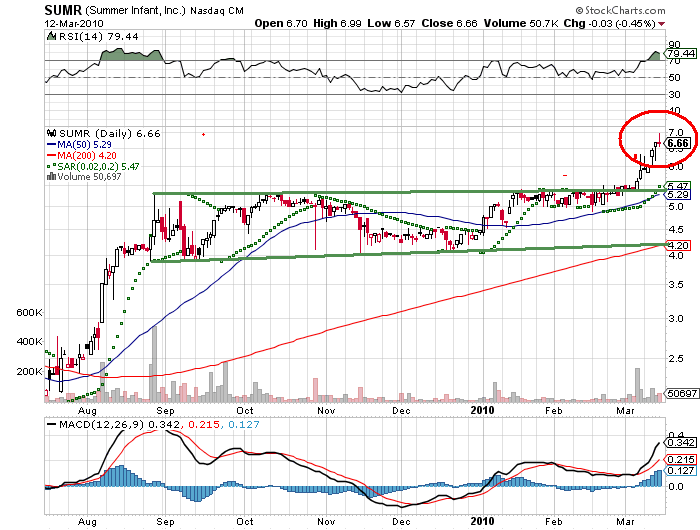Click the 200K volume axis label
Viewport: 700px width, 530px height.
(x=29, y=371)
